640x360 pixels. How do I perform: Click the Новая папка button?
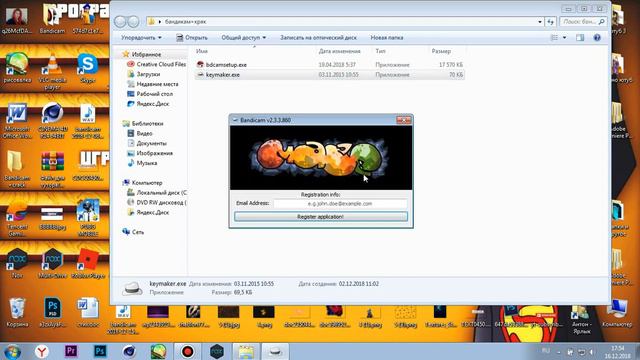click(x=387, y=38)
